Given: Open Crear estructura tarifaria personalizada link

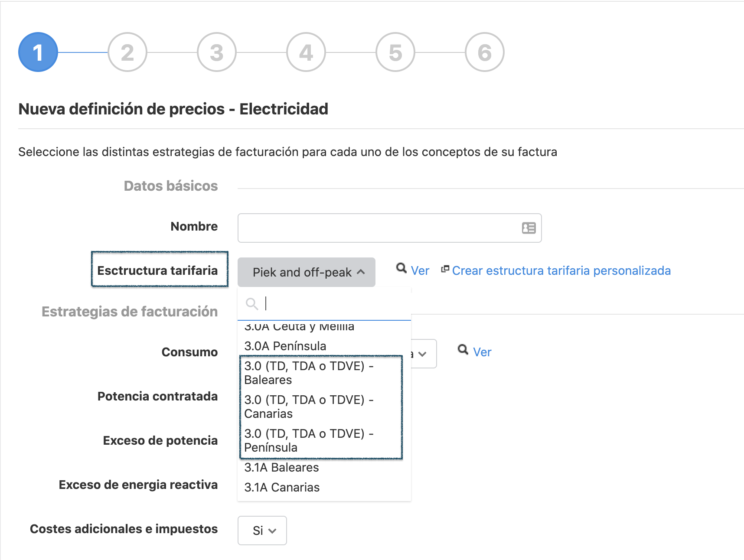Looking at the screenshot, I should [561, 270].
